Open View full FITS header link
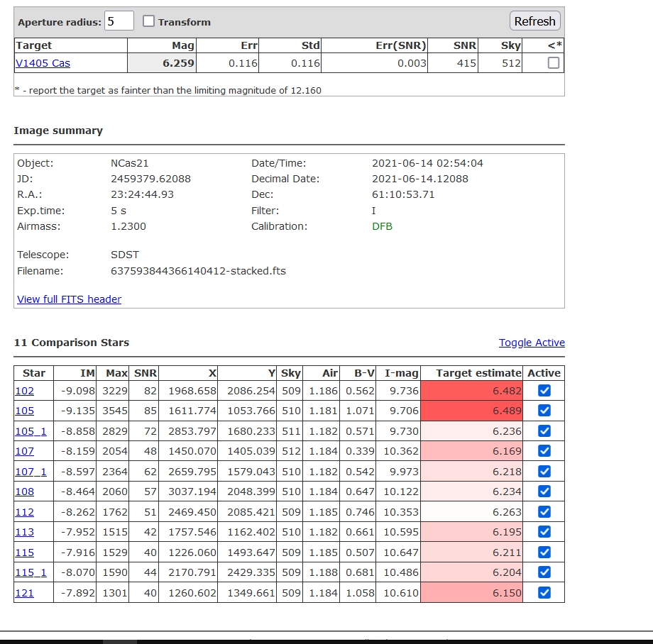The image size is (653, 644). [69, 299]
